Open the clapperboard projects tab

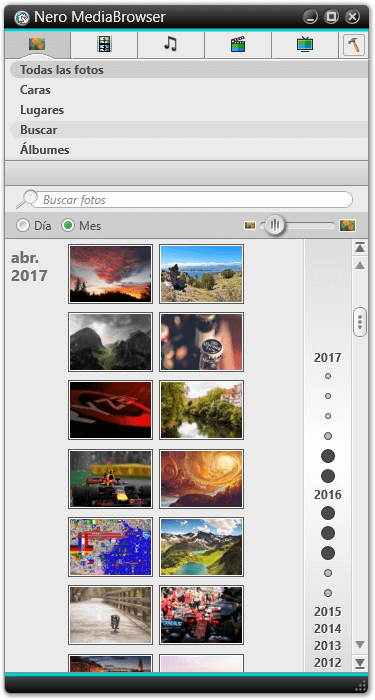238,44
